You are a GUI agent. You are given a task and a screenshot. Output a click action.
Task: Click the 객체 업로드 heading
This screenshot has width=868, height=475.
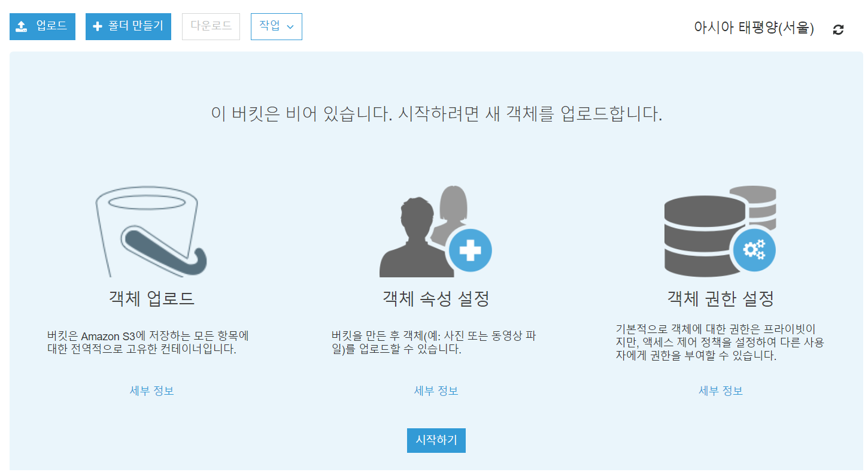(x=152, y=298)
